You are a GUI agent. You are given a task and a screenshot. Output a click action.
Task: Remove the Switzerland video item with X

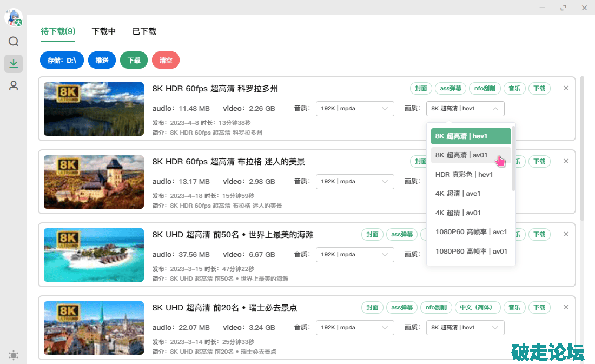point(566,307)
